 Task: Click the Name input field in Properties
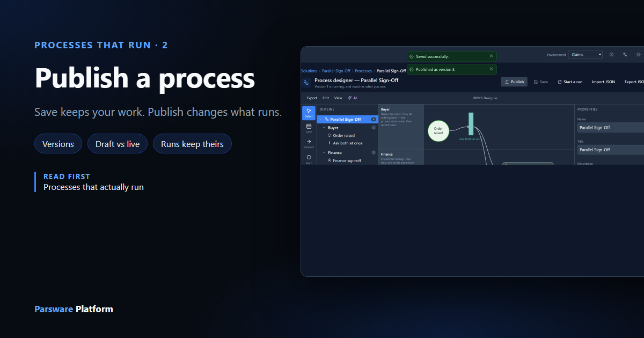click(x=611, y=127)
